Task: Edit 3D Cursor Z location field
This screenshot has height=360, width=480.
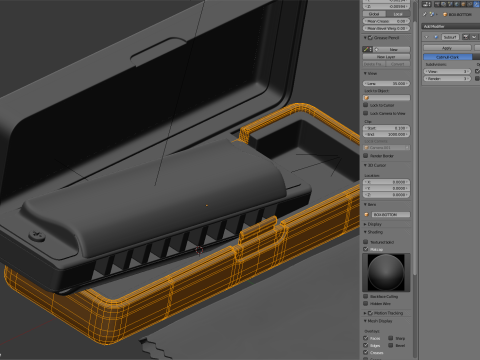Action: click(x=386, y=195)
